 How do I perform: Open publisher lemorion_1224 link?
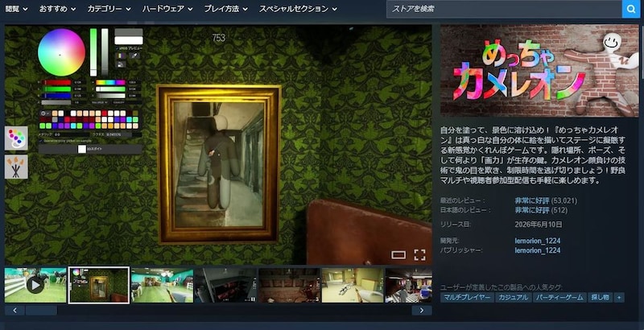[538, 250]
